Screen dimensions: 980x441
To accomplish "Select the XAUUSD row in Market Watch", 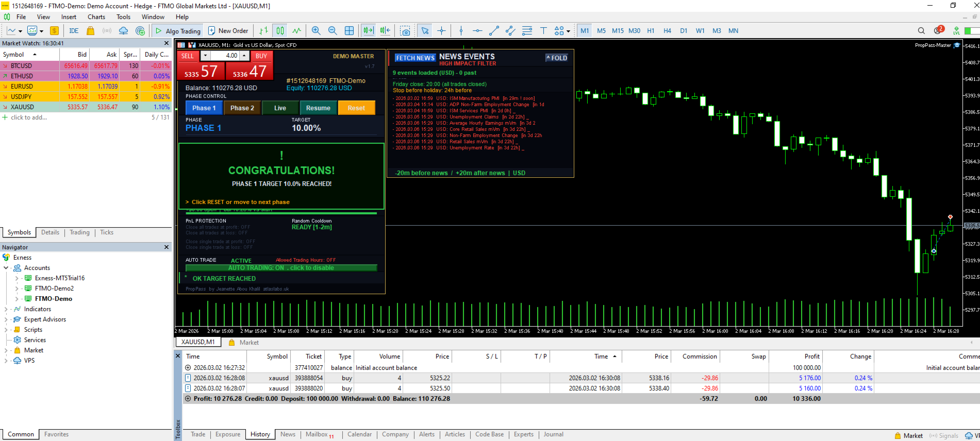I will [x=22, y=107].
